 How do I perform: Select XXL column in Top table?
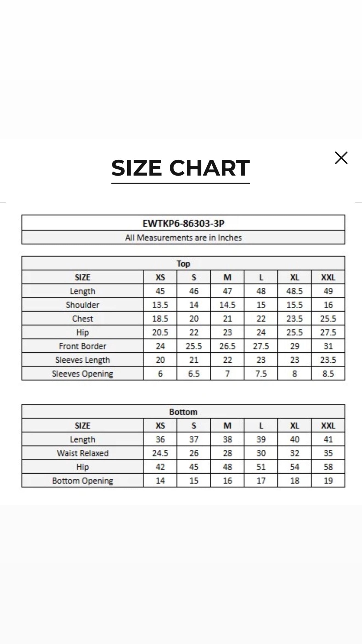click(x=328, y=277)
